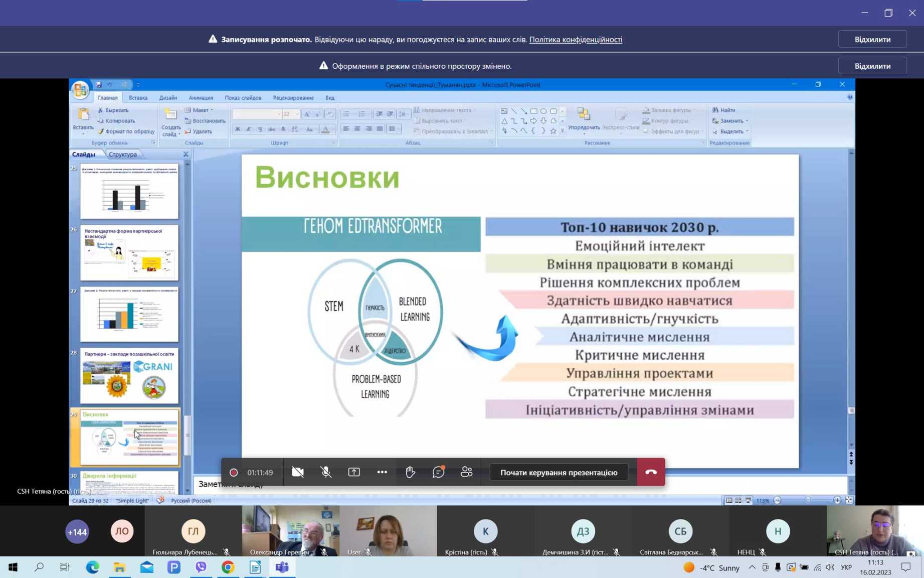The image size is (924, 578).
Task: Expand Выделить select dropdown
Action: [x=730, y=131]
